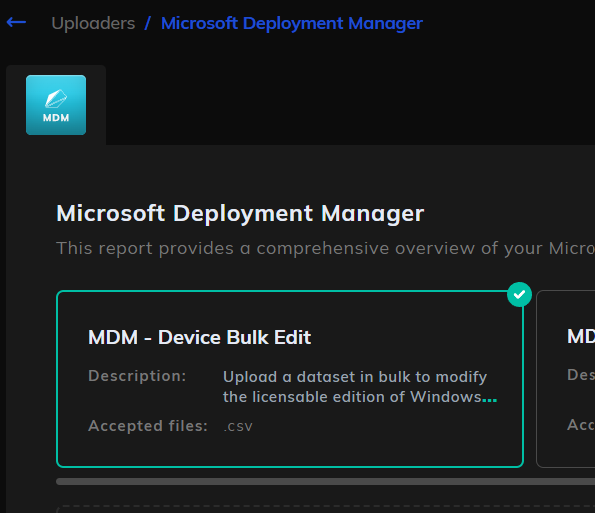Viewport: 595px width, 513px height.
Task: Toggle the green checkmark selection badge
Action: click(x=519, y=294)
